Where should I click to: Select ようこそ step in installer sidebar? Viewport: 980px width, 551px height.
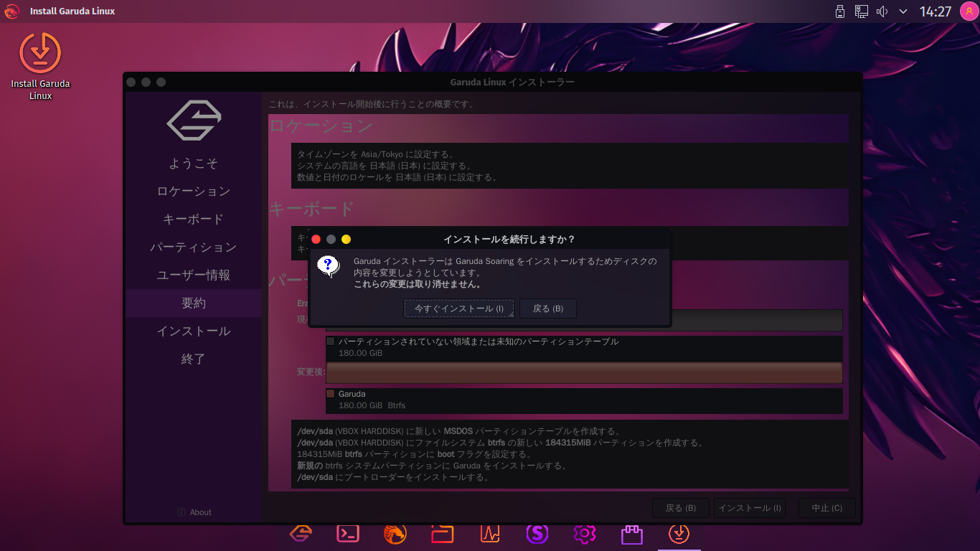tap(194, 163)
